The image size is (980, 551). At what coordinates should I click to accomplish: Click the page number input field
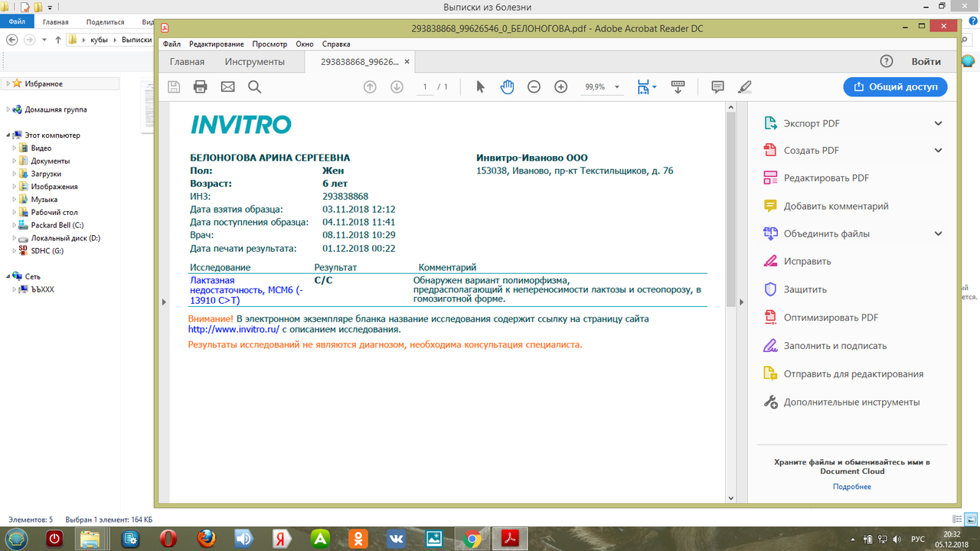tap(425, 86)
